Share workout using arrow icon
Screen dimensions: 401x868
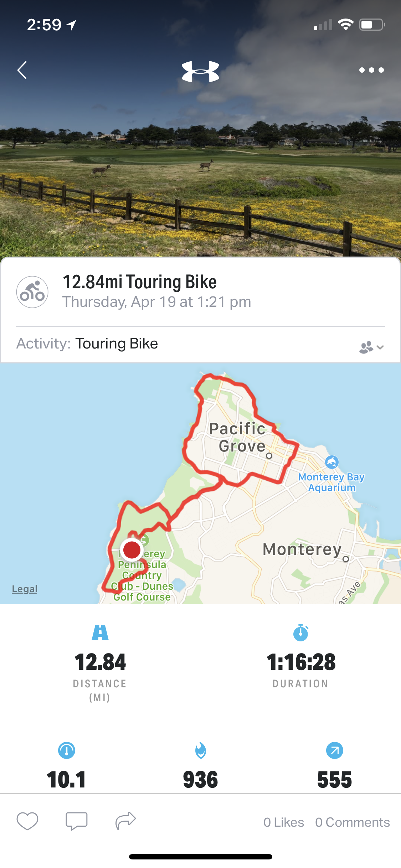tap(125, 820)
